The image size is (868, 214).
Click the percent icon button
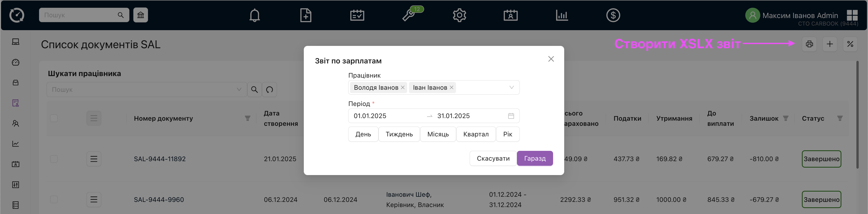850,44
